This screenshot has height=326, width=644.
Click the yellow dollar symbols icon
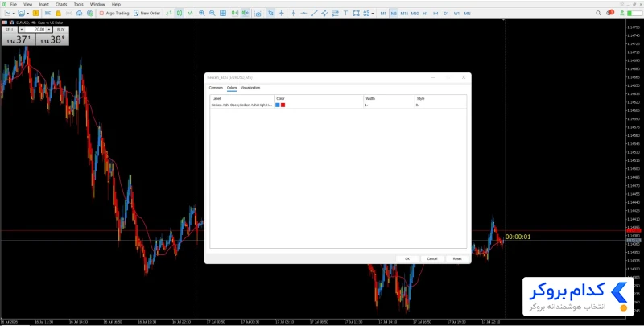click(x=35, y=13)
